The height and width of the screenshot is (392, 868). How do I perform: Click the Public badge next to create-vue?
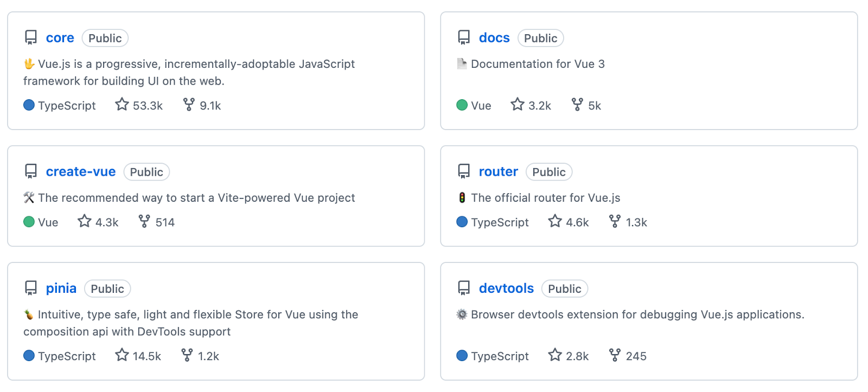146,172
